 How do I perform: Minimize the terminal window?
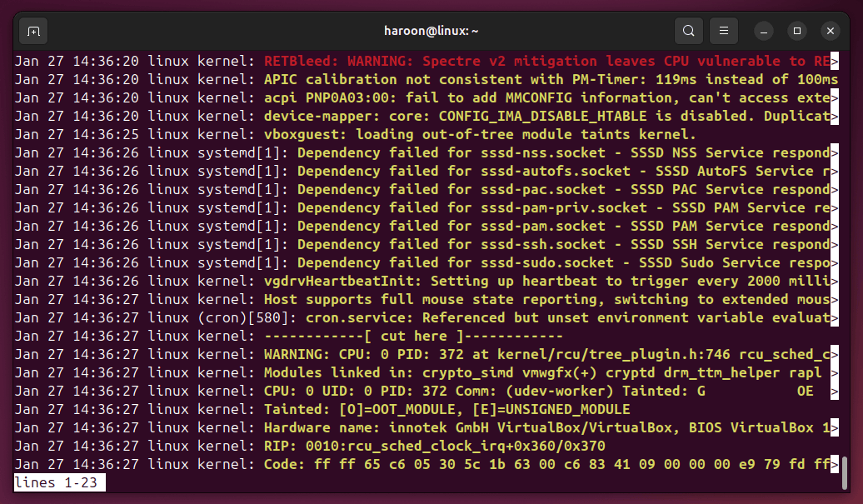tap(763, 31)
